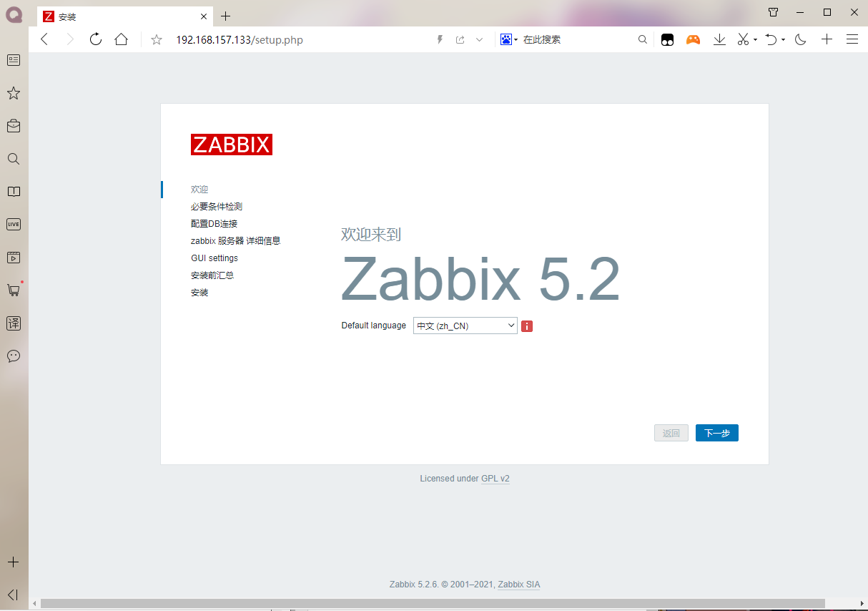
Task: Click the 欢迎来到 heading text
Action: coord(370,234)
